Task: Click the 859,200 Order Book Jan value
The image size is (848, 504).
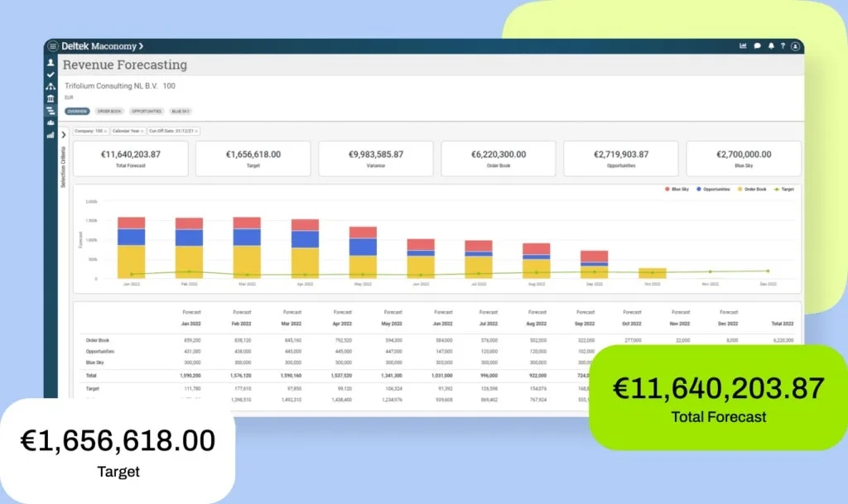Action: (192, 340)
